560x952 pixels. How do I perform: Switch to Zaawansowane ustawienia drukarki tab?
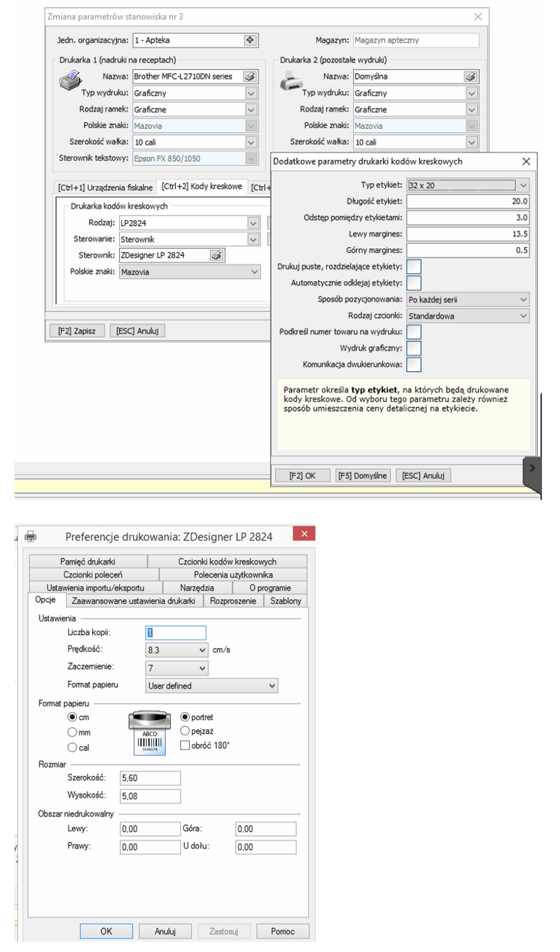(x=134, y=601)
